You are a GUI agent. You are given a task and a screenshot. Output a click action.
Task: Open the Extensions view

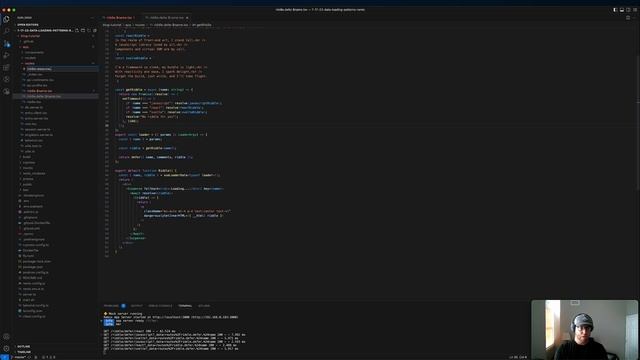pos(6,67)
